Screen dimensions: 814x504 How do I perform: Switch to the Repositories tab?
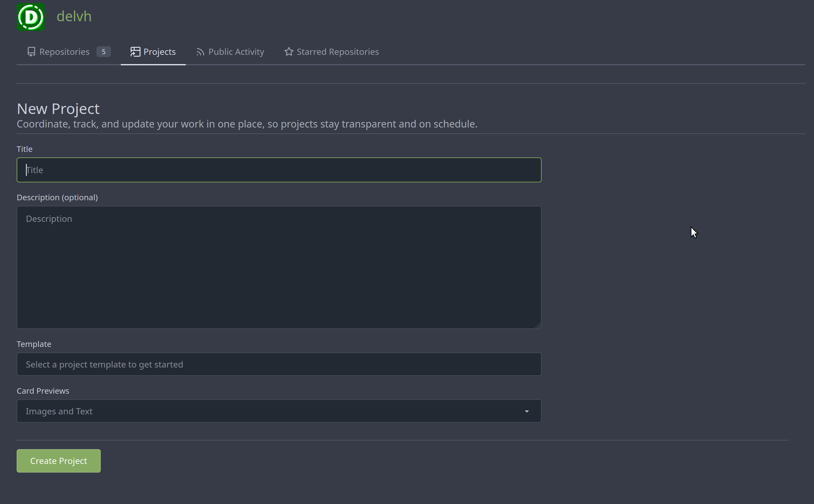pyautogui.click(x=64, y=52)
